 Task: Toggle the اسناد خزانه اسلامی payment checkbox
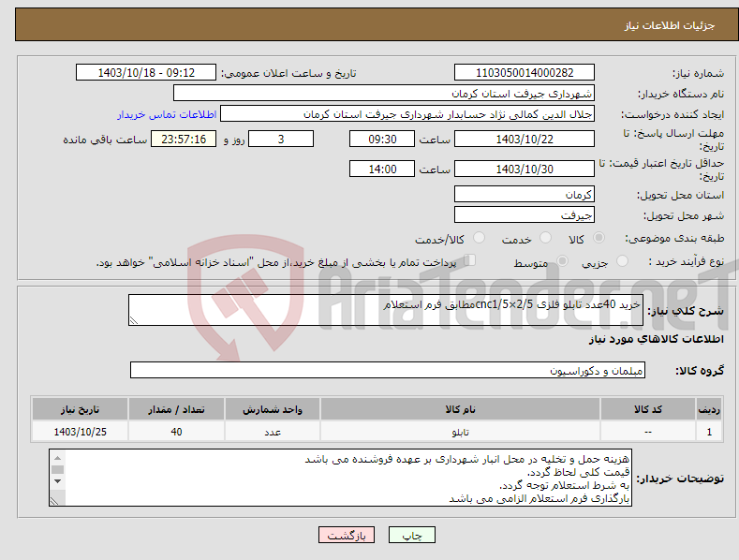point(470,260)
